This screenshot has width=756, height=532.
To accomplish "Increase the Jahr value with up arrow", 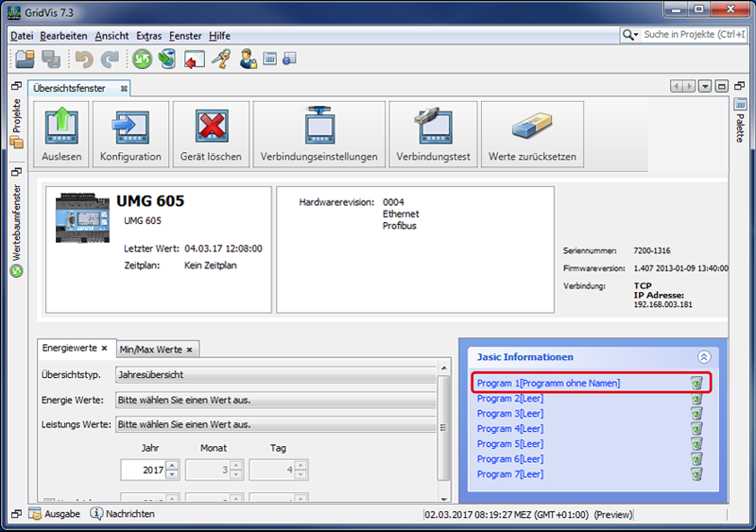I will coord(172,466).
